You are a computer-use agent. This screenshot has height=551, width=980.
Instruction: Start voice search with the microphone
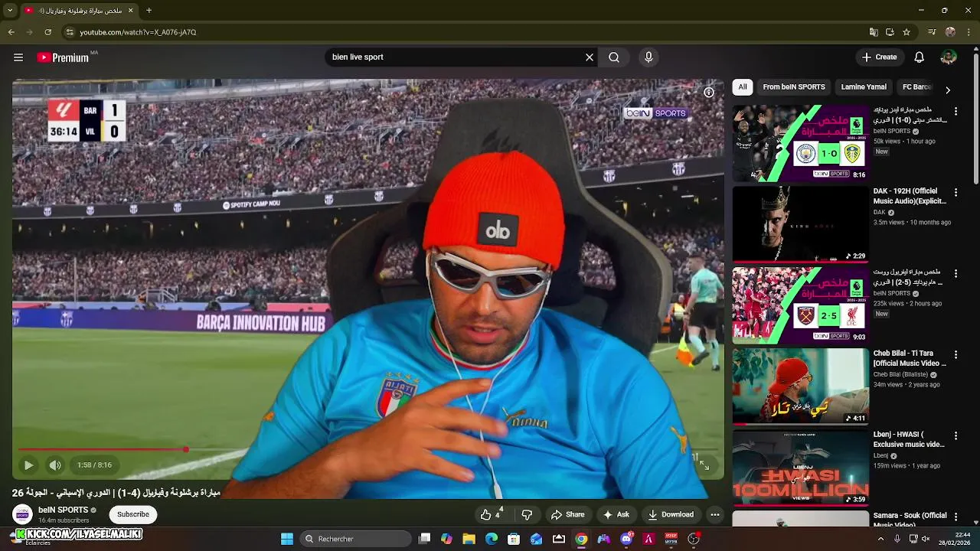[648, 57]
